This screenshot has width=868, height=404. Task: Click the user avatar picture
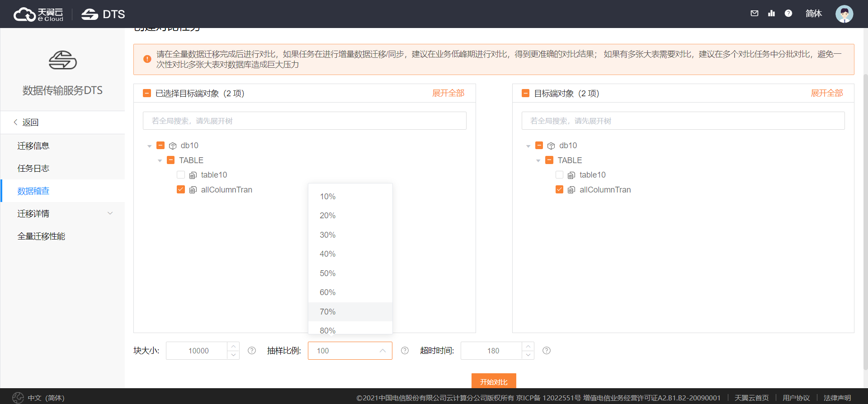pyautogui.click(x=844, y=14)
